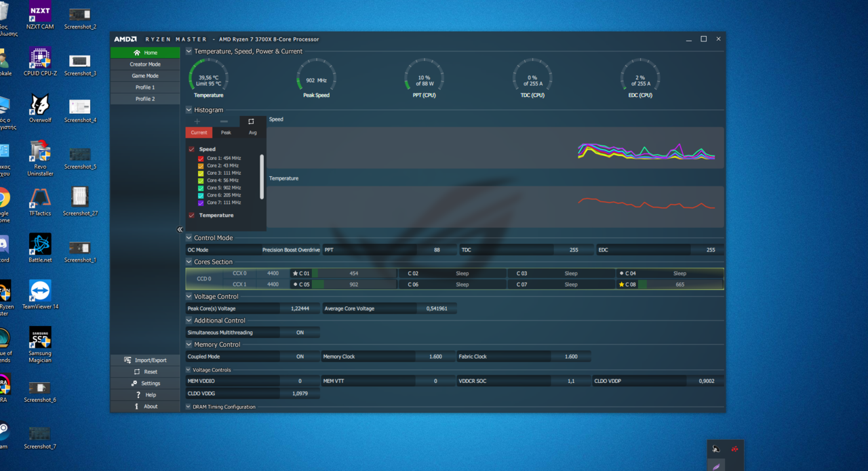This screenshot has height=471, width=868.
Task: Open the Import/Export option
Action: coord(145,360)
